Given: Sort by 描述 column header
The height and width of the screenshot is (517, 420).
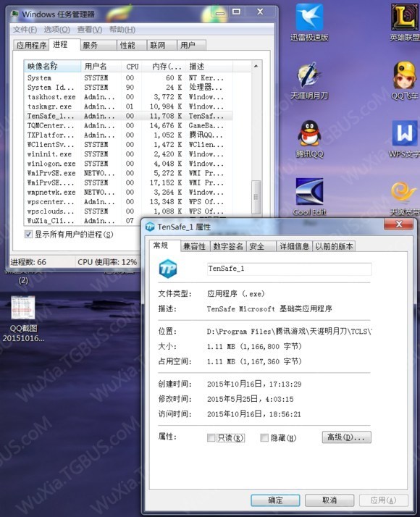Looking at the screenshot, I should pos(209,67).
